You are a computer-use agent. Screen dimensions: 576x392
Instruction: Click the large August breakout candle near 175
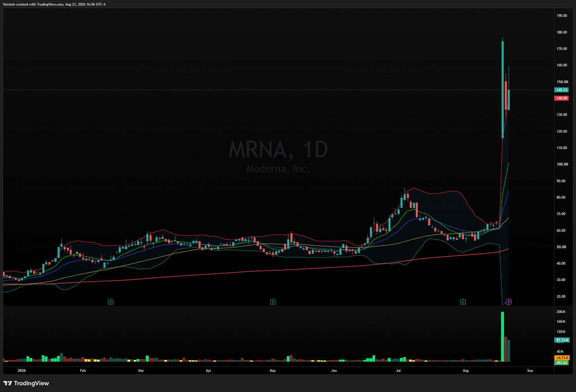point(503,89)
